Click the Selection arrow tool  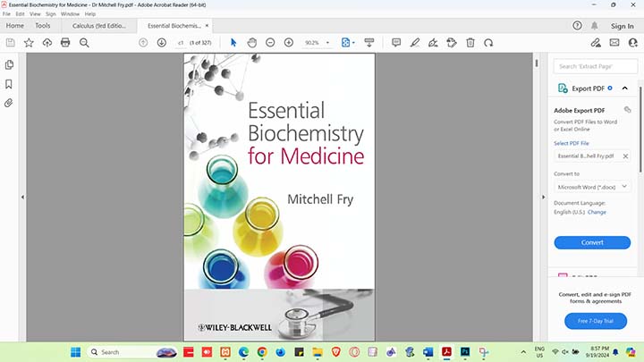[233, 42]
